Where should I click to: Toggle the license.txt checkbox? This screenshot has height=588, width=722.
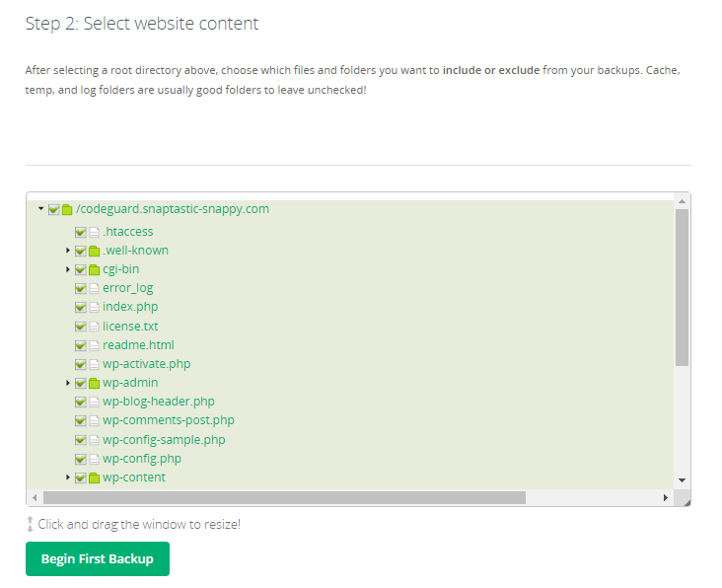81,327
